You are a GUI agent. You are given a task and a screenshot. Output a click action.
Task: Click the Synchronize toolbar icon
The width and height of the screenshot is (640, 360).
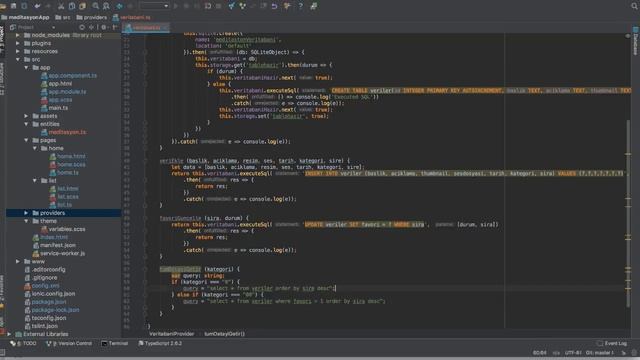click(x=24, y=6)
